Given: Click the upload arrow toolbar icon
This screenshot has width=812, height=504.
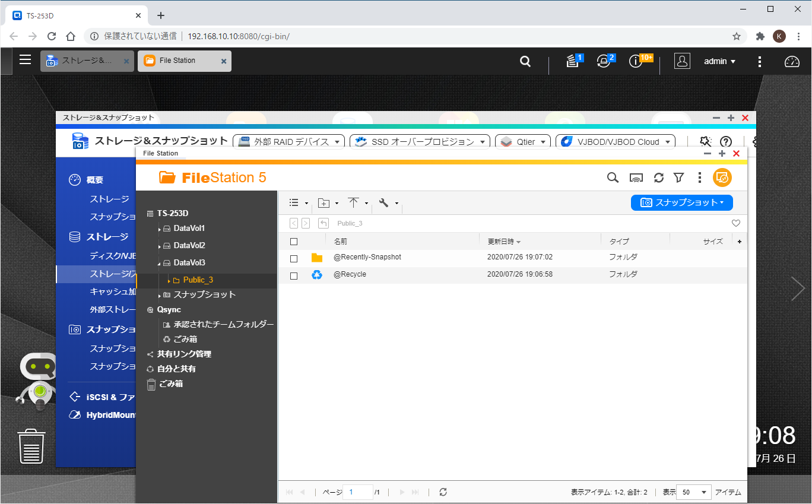Looking at the screenshot, I should (354, 203).
